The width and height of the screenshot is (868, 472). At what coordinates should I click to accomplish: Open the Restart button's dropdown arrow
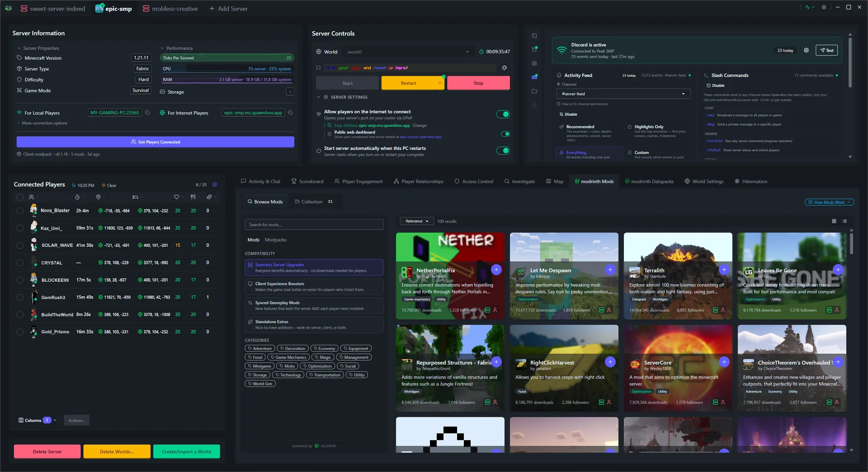point(439,83)
